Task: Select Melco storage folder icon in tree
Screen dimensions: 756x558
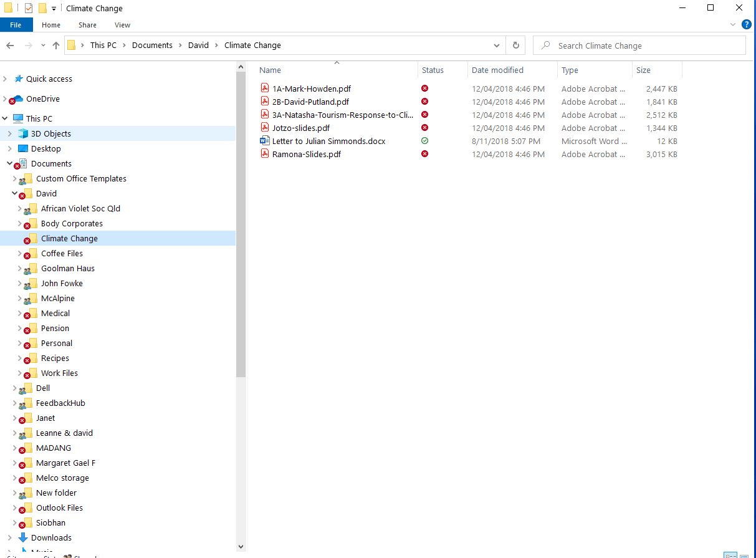Action: pos(26,478)
